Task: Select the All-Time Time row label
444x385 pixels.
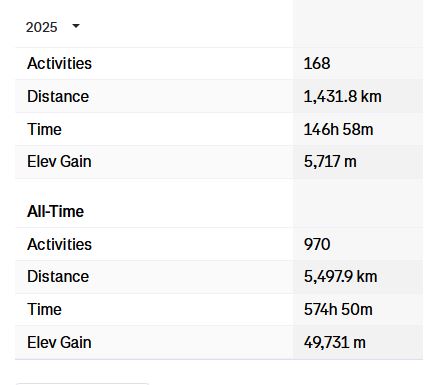Action: (x=44, y=309)
